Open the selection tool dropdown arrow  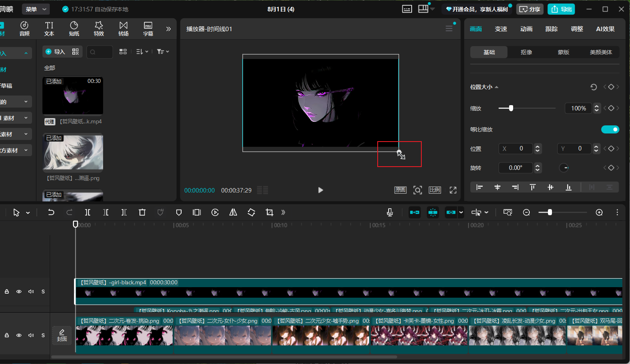point(28,213)
